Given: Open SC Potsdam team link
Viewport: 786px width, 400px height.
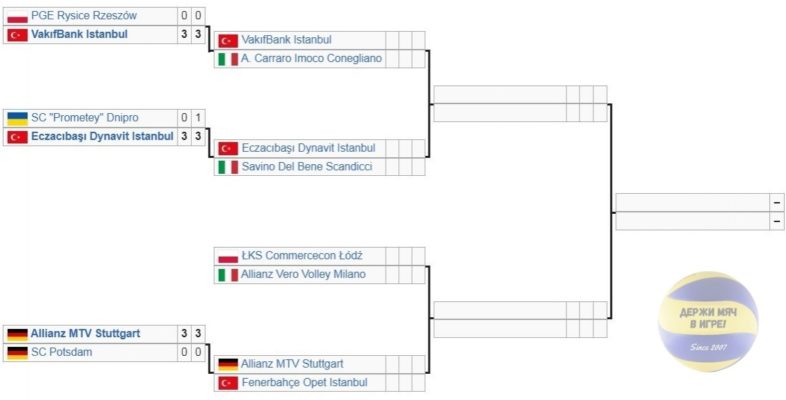Looking at the screenshot, I should [62, 352].
